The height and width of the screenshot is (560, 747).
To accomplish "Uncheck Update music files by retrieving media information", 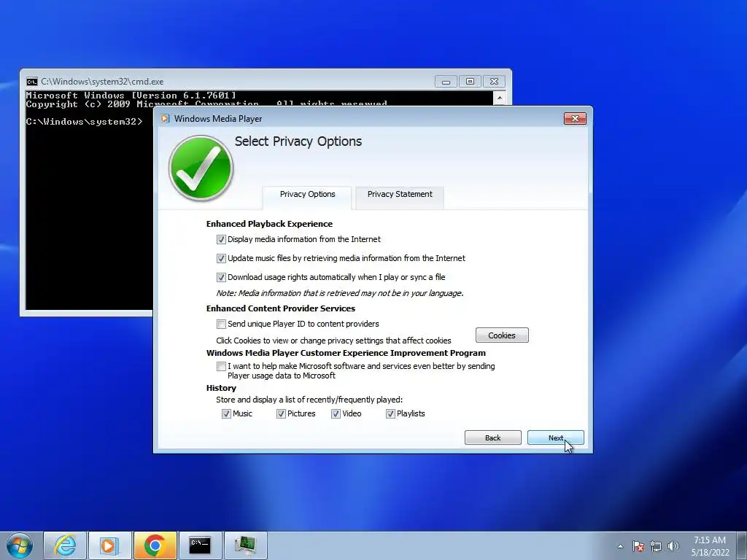I will (221, 259).
